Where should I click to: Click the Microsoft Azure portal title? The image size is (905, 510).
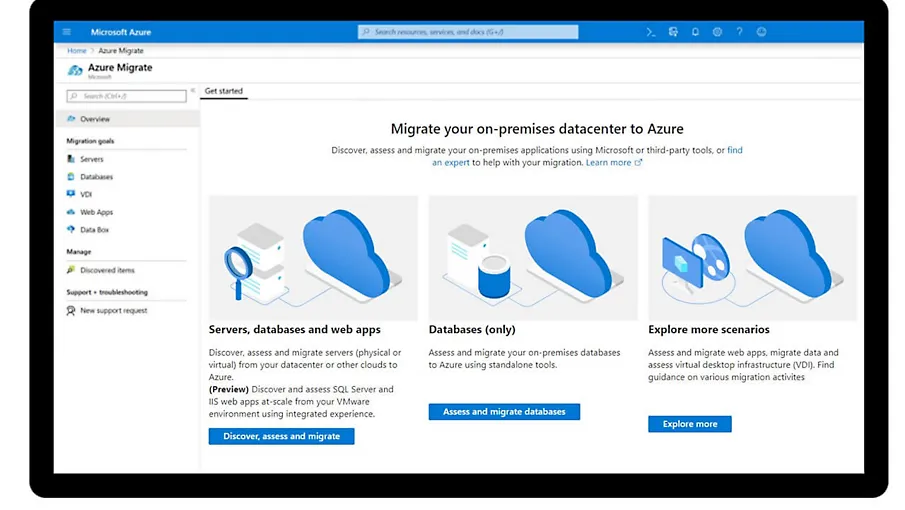pos(121,32)
